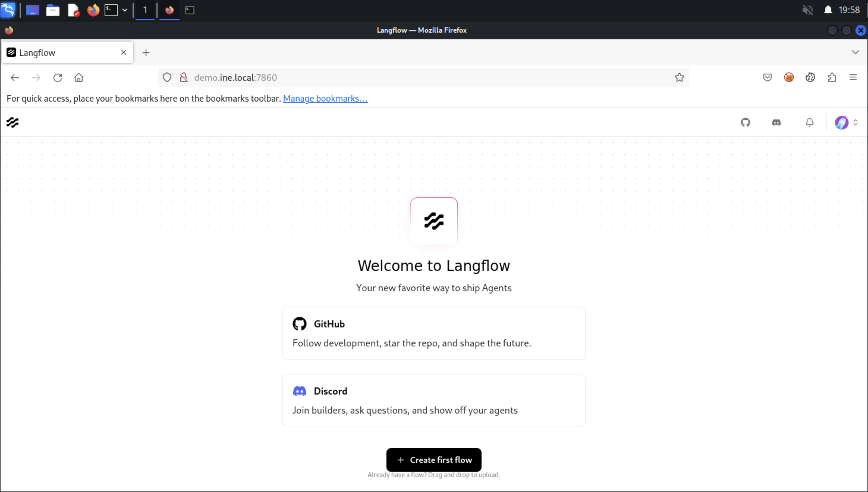Open the file manager from the panel

53,10
